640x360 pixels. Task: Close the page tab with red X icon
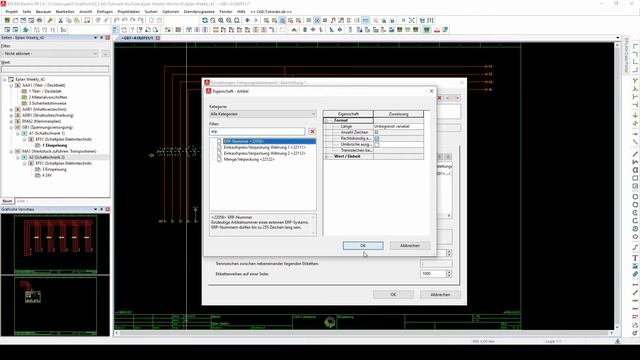(158, 38)
